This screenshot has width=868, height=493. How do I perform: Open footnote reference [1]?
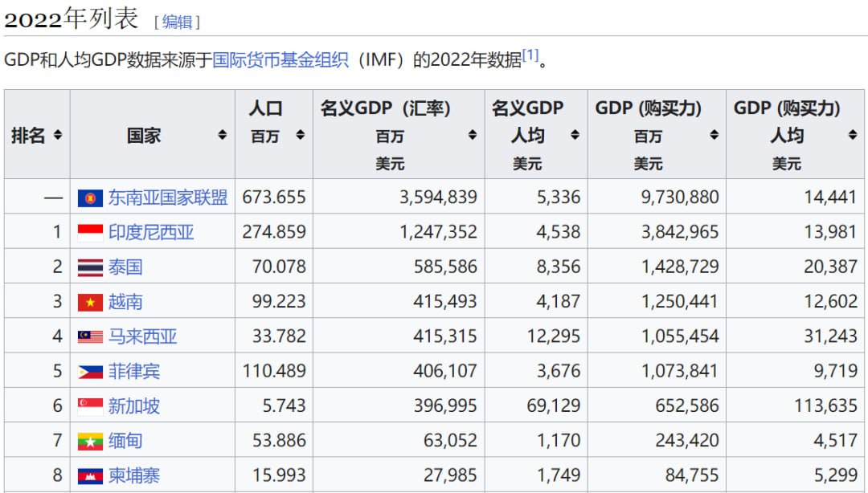click(x=530, y=55)
